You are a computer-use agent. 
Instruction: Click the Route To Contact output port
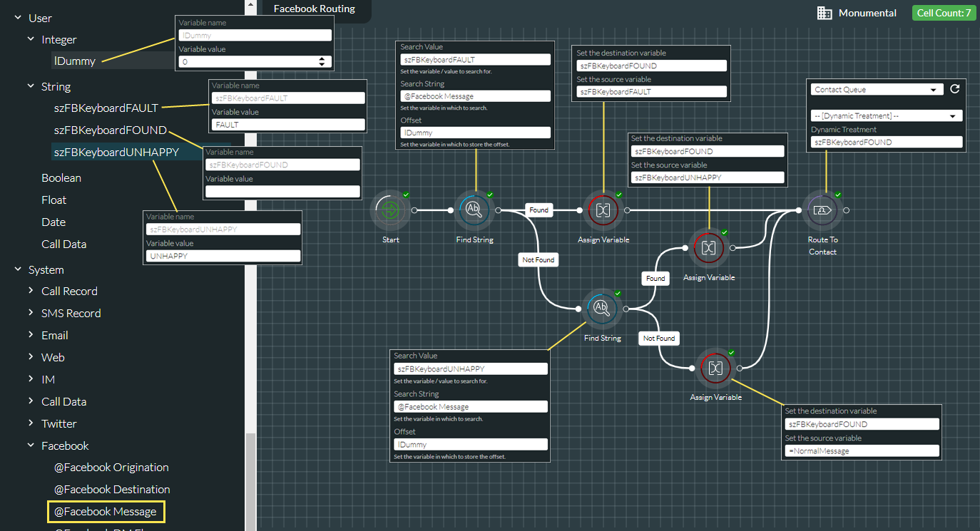point(846,210)
